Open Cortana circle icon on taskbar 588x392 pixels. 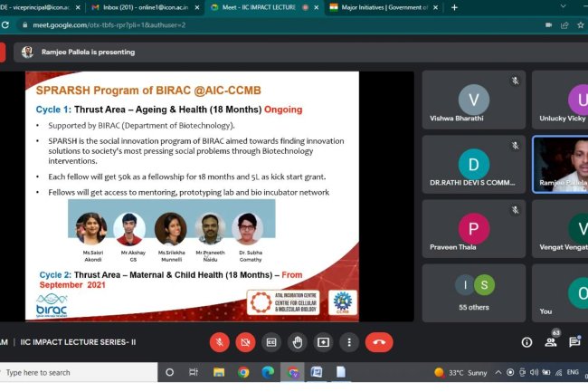point(169,372)
